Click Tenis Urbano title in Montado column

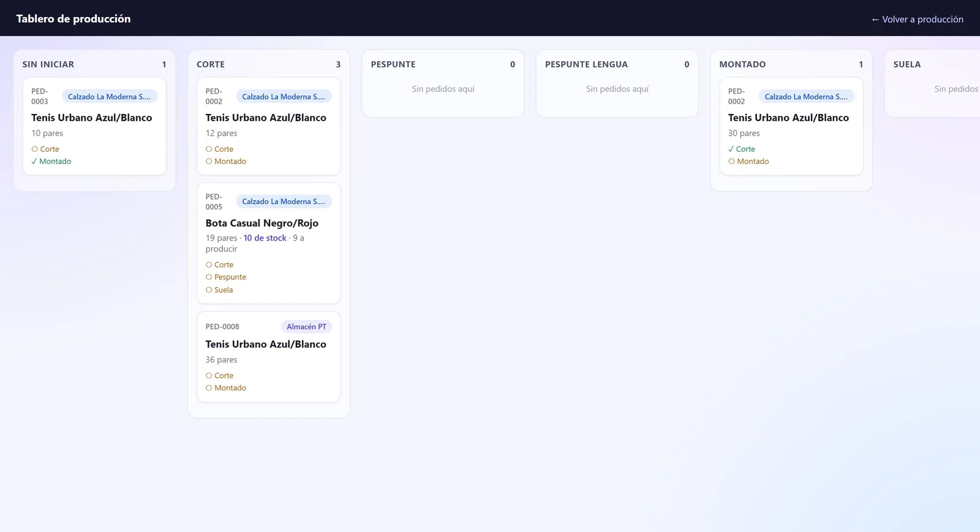tap(788, 118)
